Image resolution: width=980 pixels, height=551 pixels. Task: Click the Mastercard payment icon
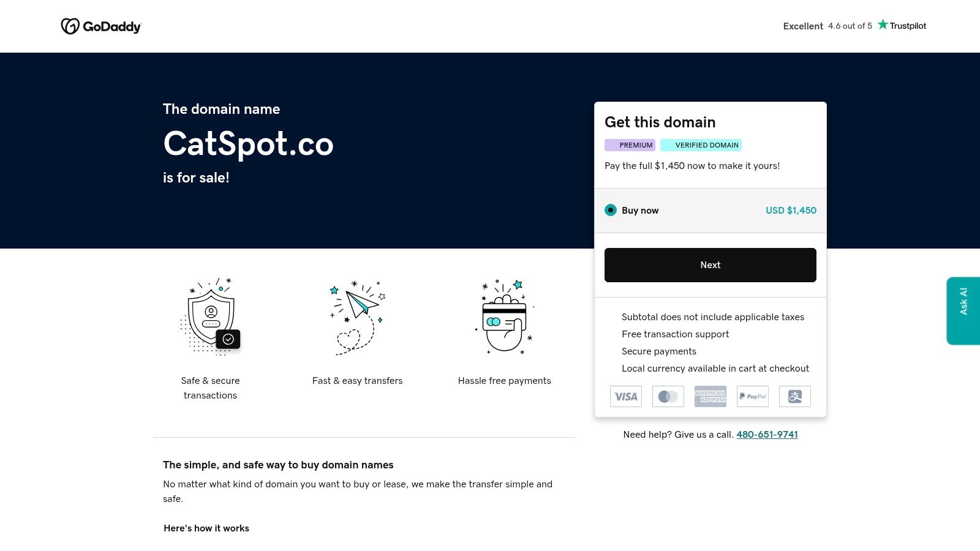point(668,396)
